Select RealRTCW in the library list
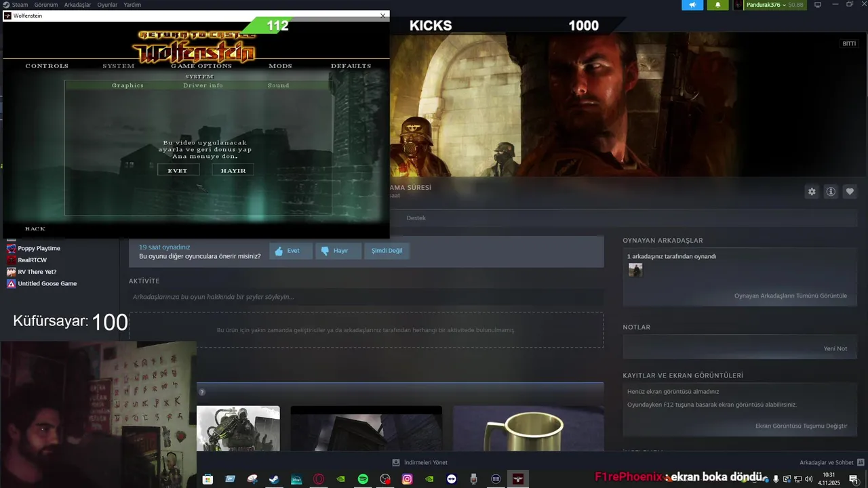This screenshot has height=488, width=868. (32, 260)
